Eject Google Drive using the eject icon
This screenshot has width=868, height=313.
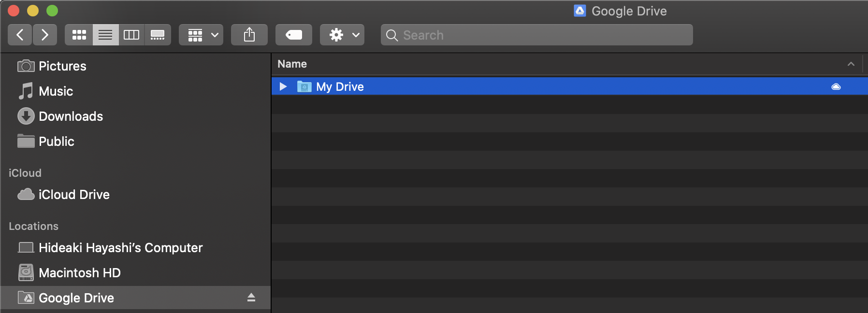tap(251, 297)
